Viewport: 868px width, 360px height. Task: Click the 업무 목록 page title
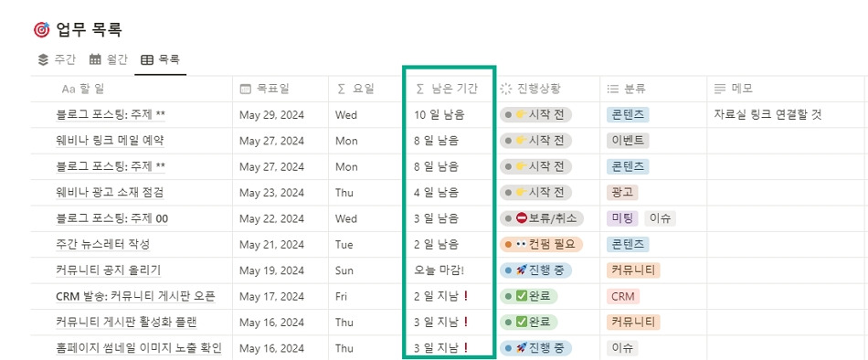click(90, 30)
